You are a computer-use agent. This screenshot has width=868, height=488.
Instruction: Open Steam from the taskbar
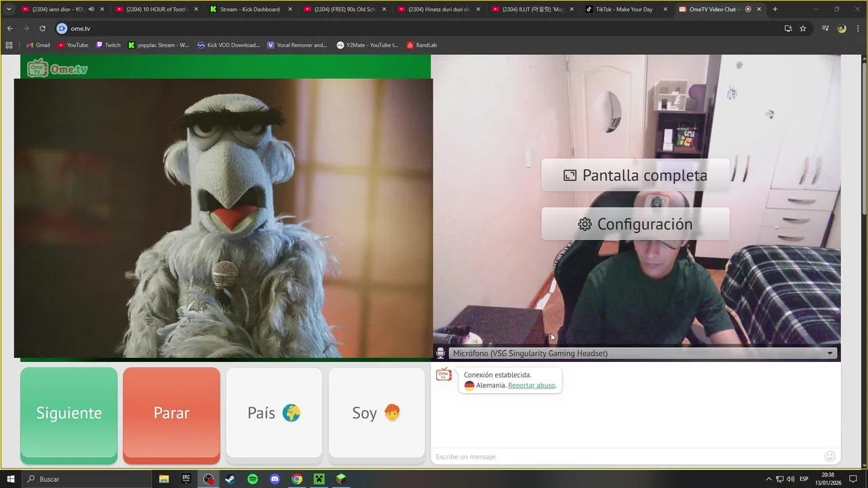231,479
